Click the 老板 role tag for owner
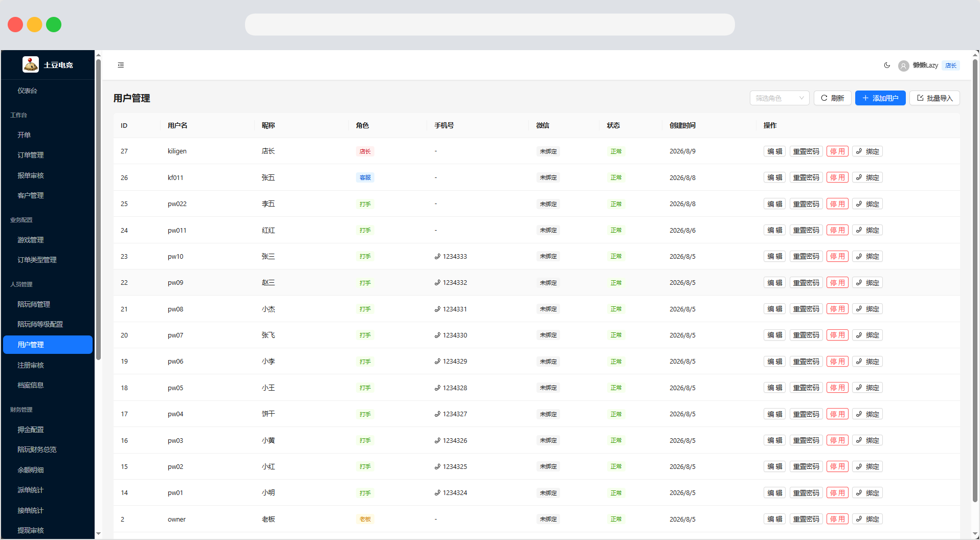This screenshot has height=540, width=980. 365,519
